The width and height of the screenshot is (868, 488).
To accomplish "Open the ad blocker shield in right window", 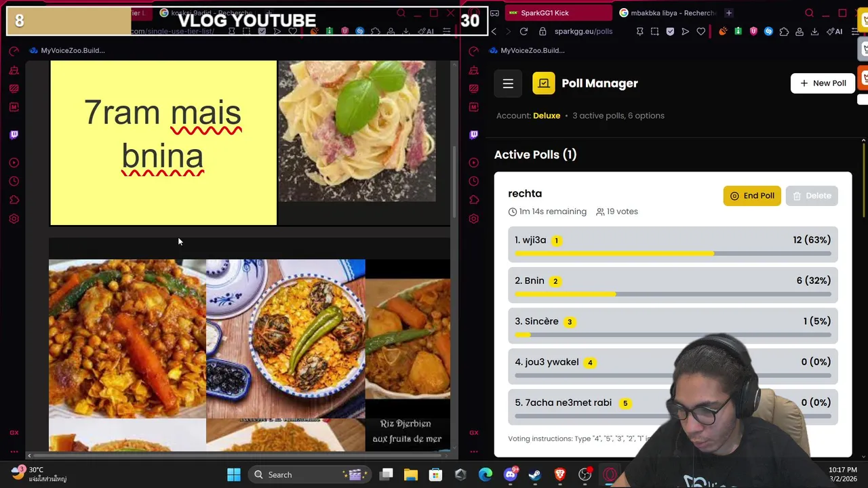I will coord(670,31).
